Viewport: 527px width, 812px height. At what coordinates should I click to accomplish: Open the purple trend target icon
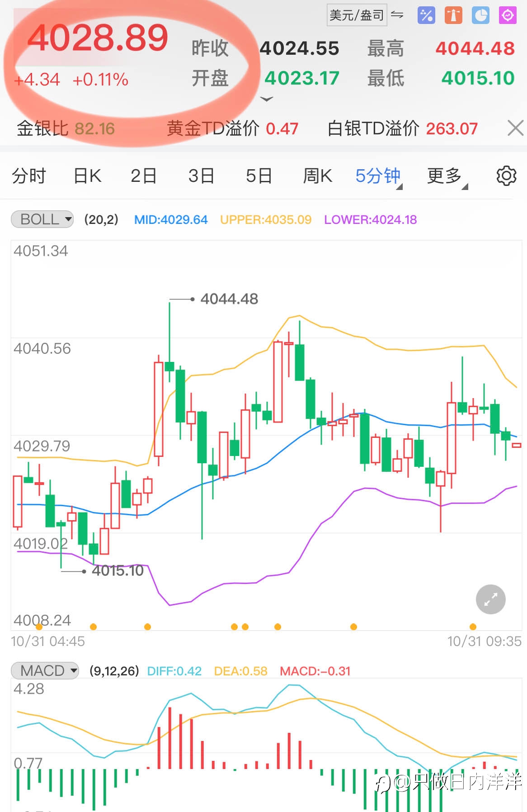(508, 15)
